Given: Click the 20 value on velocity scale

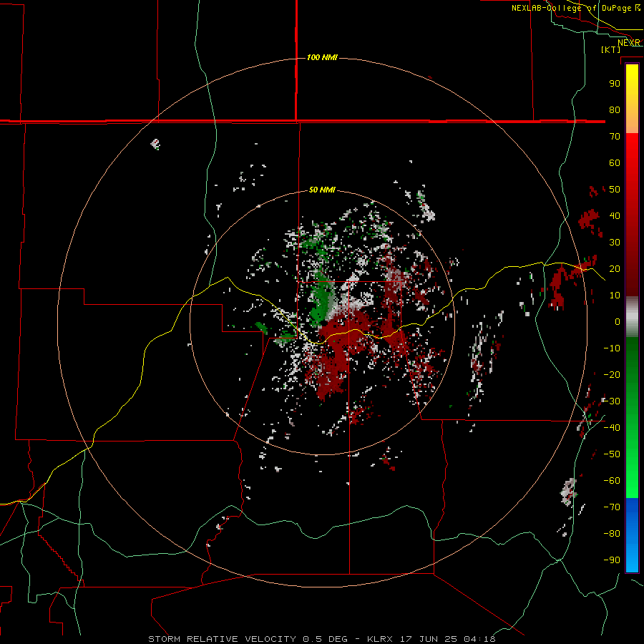Looking at the screenshot, I should [x=615, y=269].
